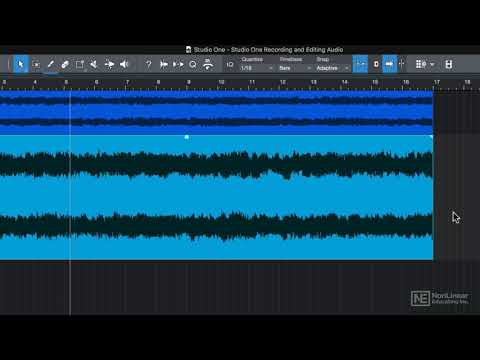Open the Snap Adaptive dropdown
This screenshot has height=360, width=480.
coord(332,68)
